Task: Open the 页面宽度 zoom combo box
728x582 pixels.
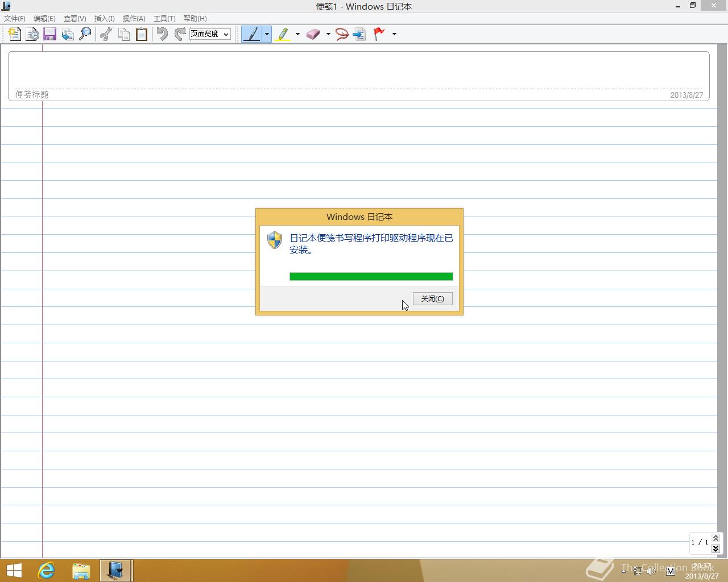Action: click(x=210, y=34)
